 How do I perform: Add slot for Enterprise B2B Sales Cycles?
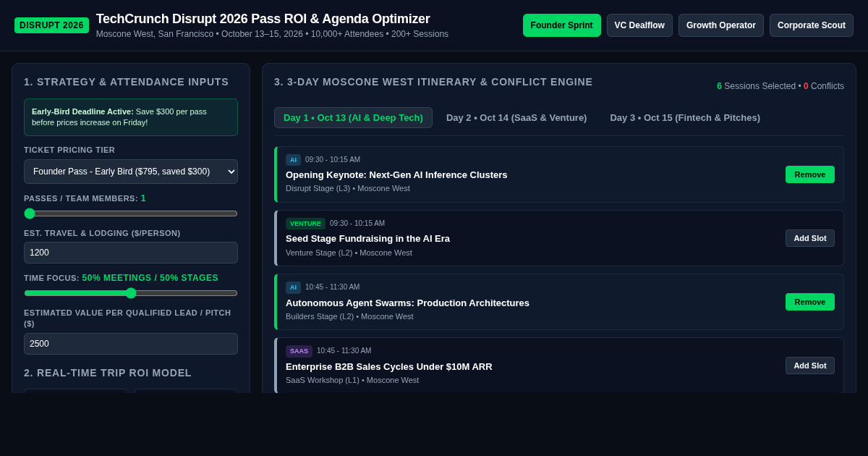pos(810,366)
